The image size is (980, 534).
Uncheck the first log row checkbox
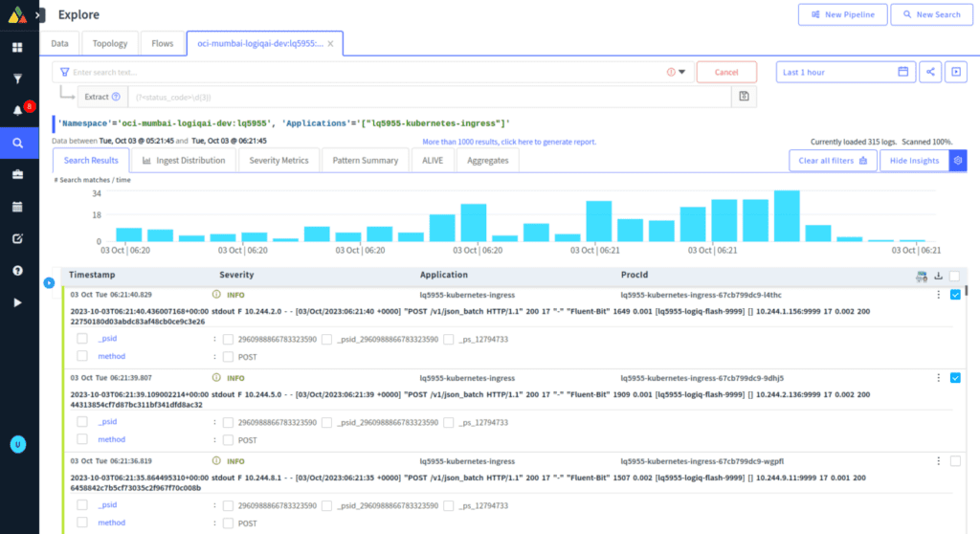[x=955, y=295]
